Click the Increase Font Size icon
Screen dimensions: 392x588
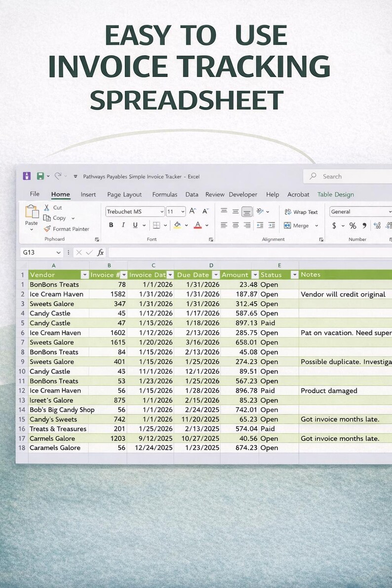click(193, 211)
